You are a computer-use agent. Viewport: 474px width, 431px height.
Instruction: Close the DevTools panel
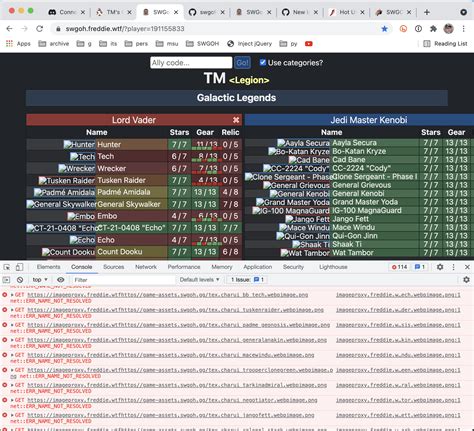pos(467,267)
